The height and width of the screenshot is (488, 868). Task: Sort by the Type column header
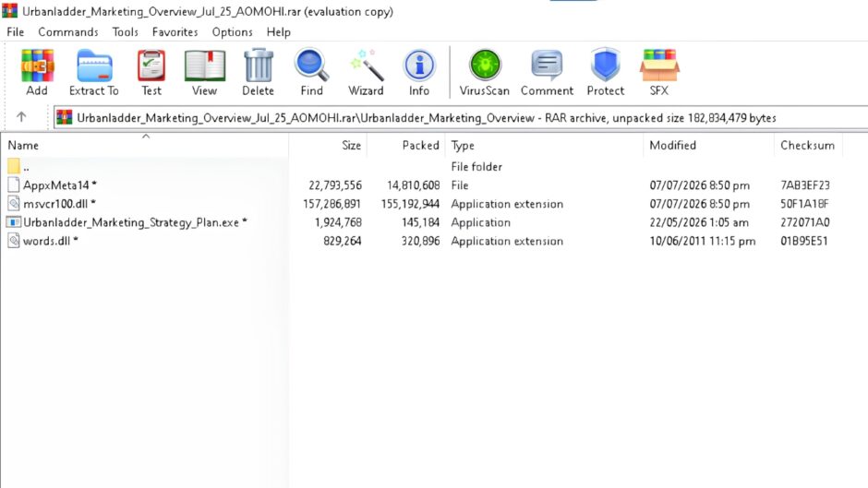(x=463, y=145)
